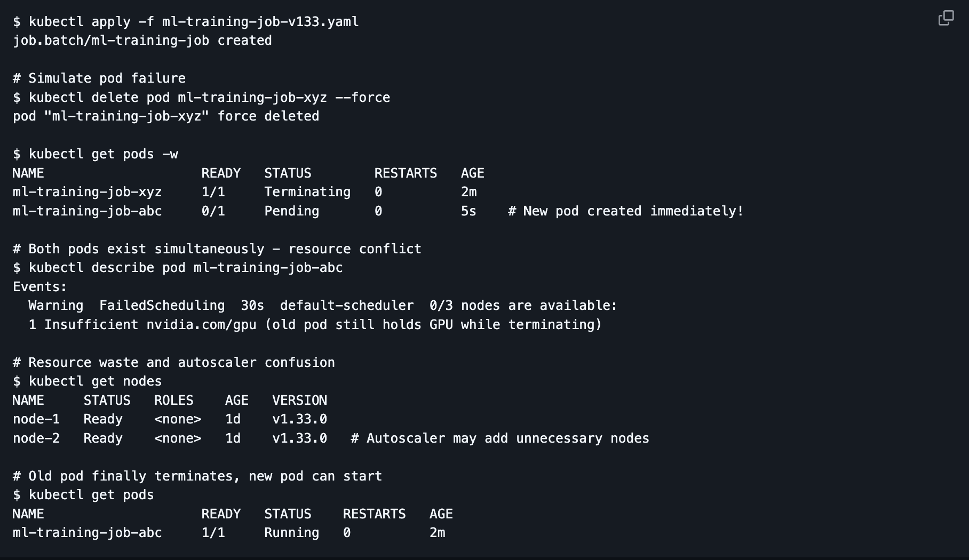Screen dimensions: 969x560
Task: Click the 'kubectl get pods -w' command
Action: (x=103, y=154)
